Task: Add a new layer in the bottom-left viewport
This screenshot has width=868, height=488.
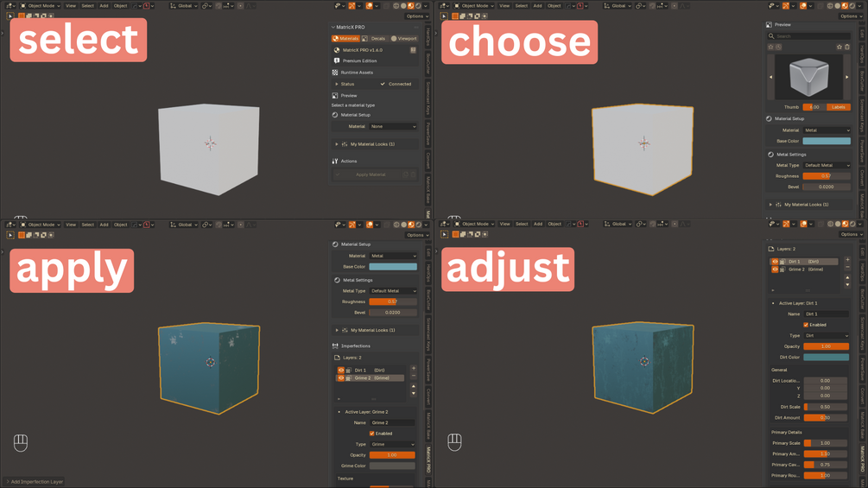Action: 414,369
